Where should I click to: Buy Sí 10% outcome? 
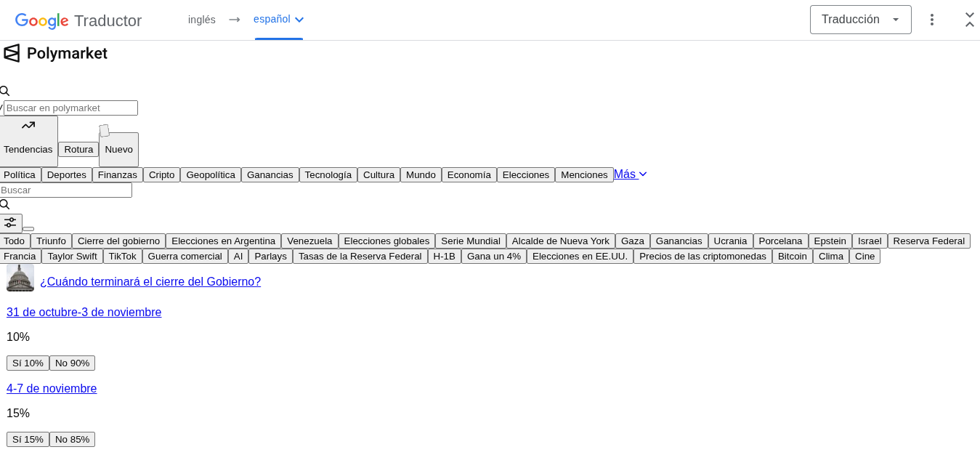tap(28, 363)
